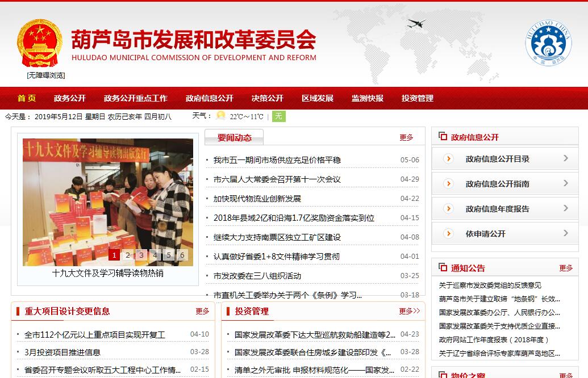Click the sunny weather icon
This screenshot has height=378, width=588.
point(221,116)
